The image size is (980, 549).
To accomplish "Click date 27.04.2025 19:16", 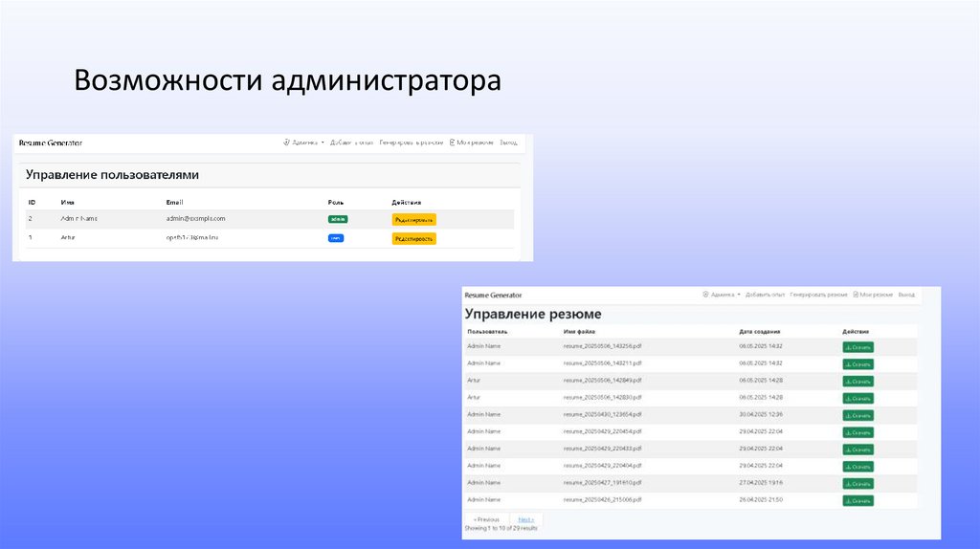I will [761, 482].
